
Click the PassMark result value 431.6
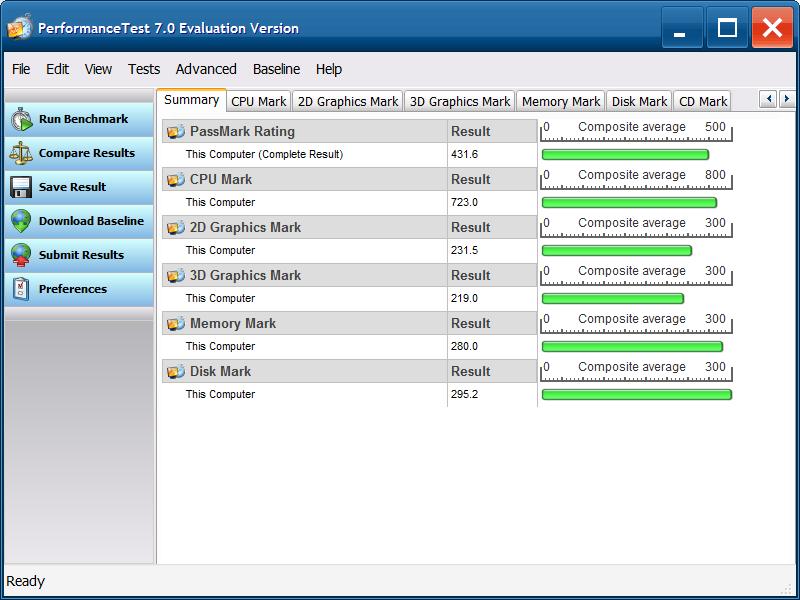point(464,155)
